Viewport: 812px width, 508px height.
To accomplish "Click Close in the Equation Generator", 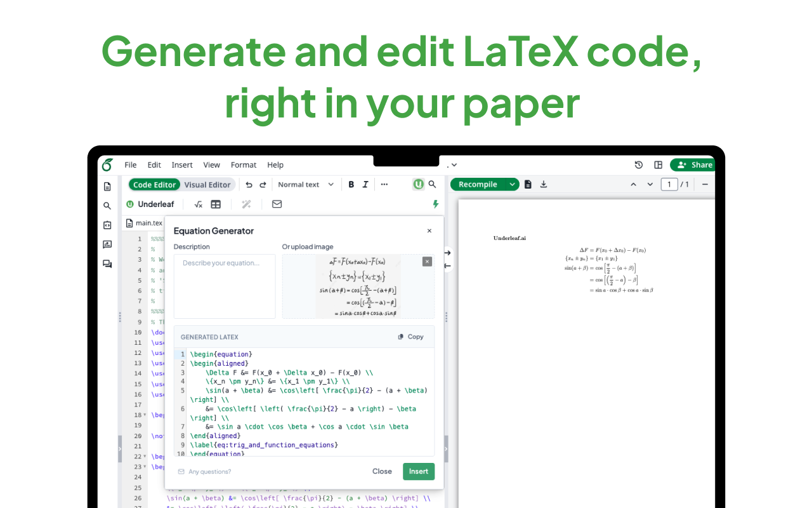I will coord(382,471).
